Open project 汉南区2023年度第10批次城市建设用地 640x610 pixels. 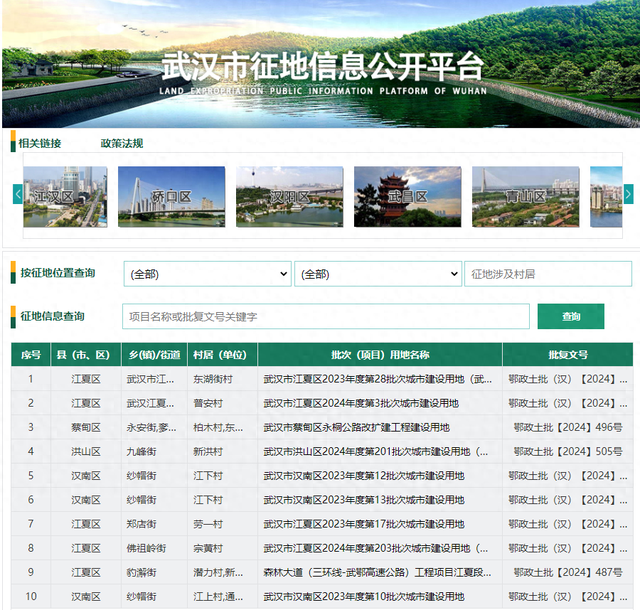pyautogui.click(x=364, y=597)
